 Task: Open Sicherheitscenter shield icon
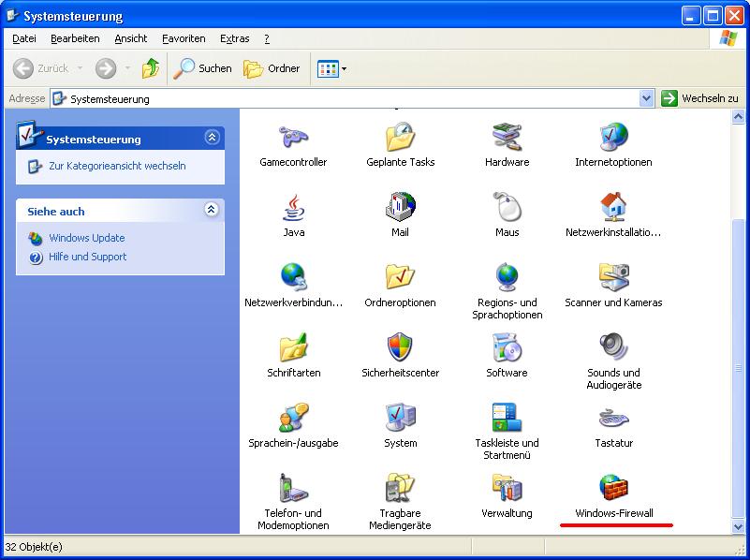coord(400,347)
